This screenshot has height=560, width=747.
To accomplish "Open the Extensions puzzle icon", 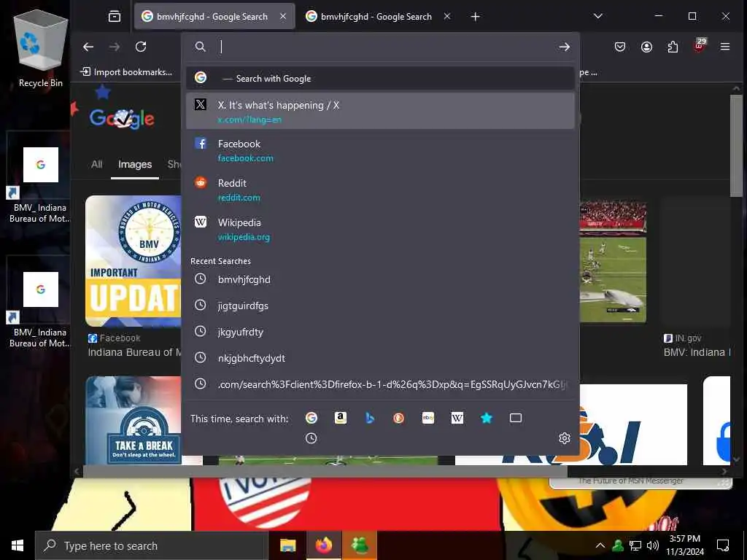I will pyautogui.click(x=673, y=47).
